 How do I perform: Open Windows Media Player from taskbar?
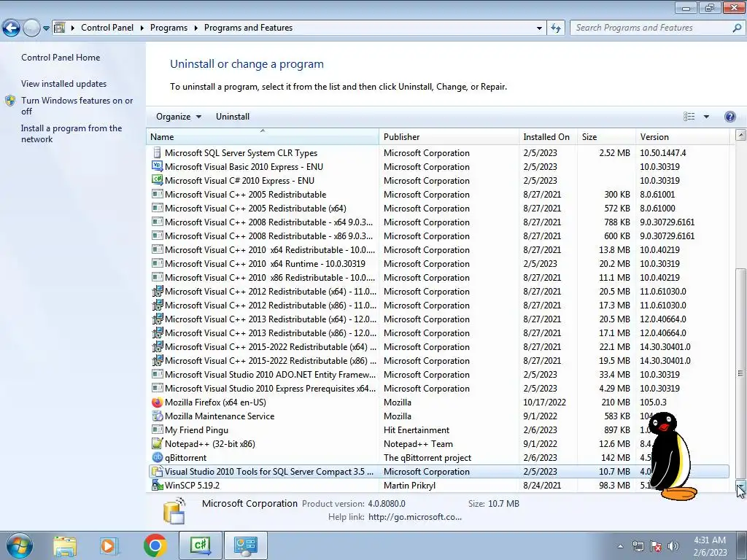[x=108, y=545]
